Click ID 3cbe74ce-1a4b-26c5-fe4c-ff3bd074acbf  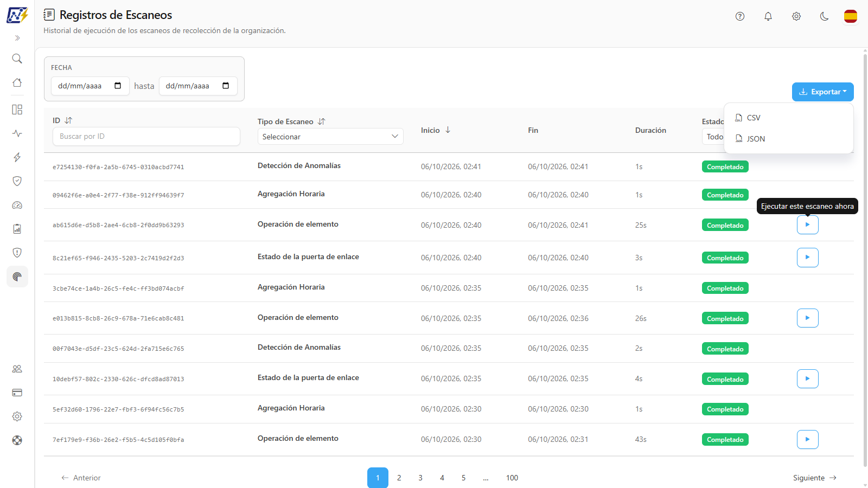pyautogui.click(x=118, y=288)
